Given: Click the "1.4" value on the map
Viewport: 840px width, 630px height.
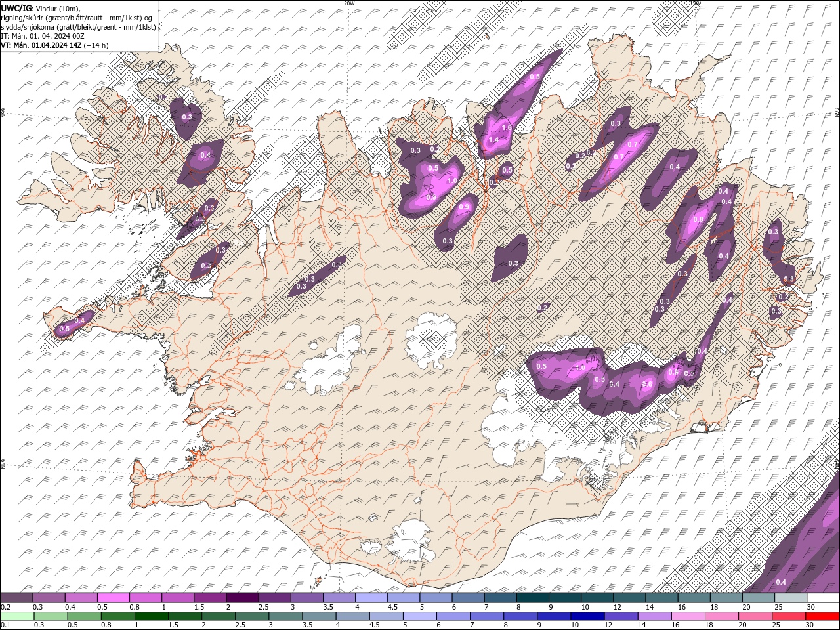Looking at the screenshot, I should tap(494, 140).
